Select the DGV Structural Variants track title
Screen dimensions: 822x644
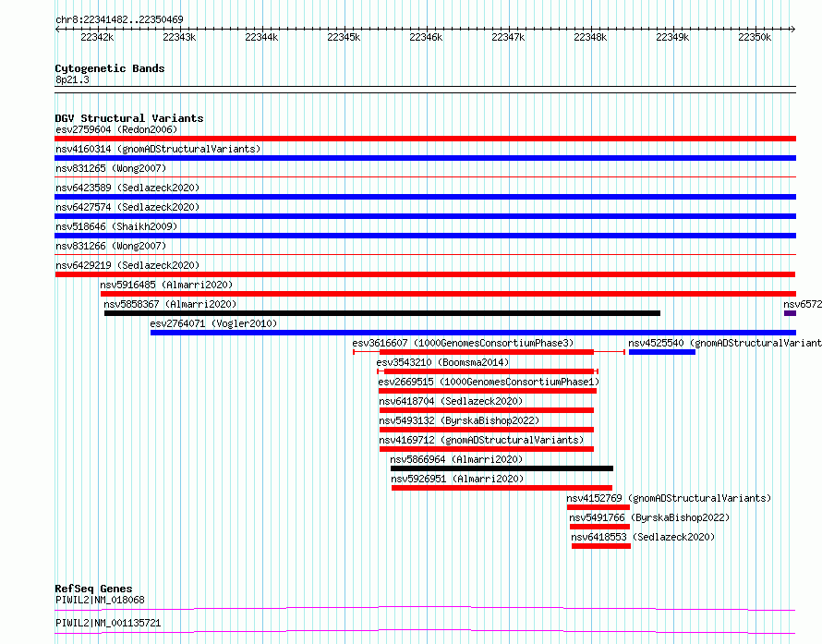129,118
